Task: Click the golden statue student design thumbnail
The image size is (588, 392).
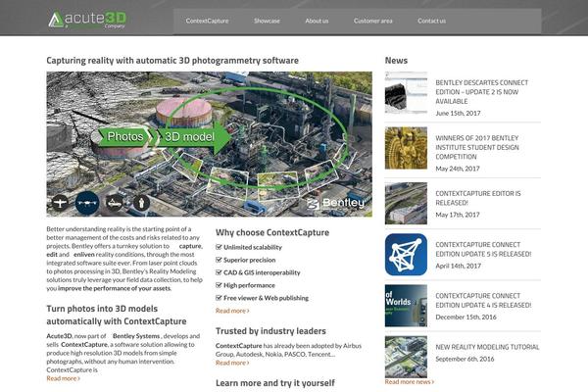Action: (x=406, y=148)
